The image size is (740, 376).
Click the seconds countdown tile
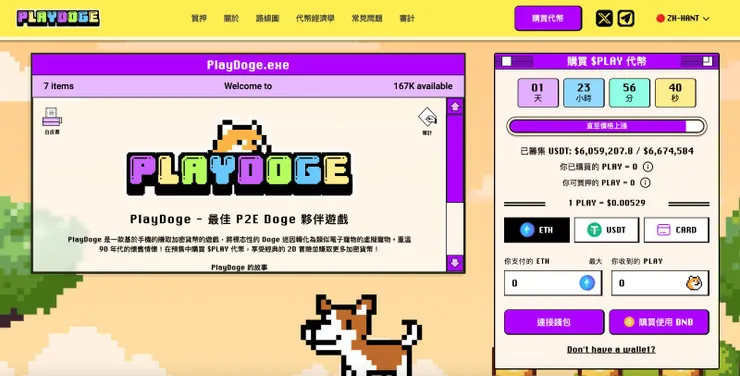point(675,92)
